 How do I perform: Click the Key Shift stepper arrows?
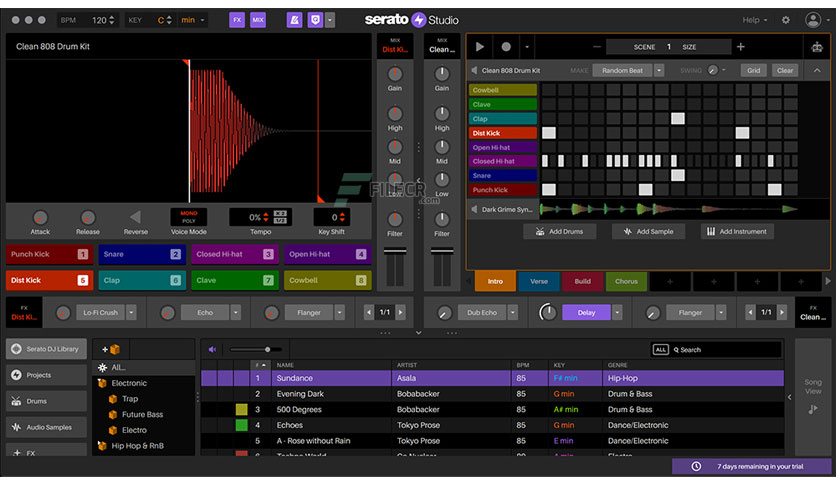point(342,217)
